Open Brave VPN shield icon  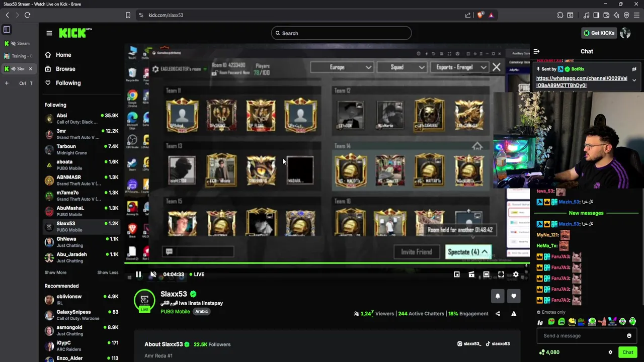pos(626,15)
